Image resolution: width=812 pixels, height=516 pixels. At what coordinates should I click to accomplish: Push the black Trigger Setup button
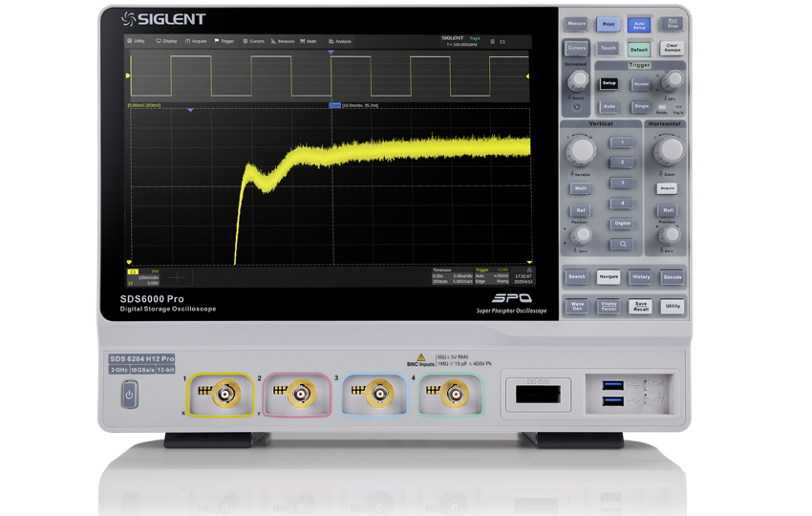[609, 83]
